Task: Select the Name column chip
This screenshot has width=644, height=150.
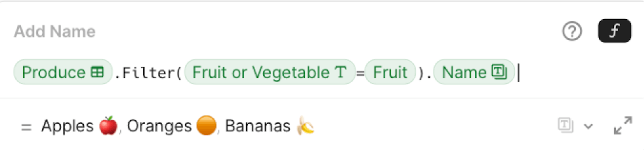Action: click(x=474, y=72)
